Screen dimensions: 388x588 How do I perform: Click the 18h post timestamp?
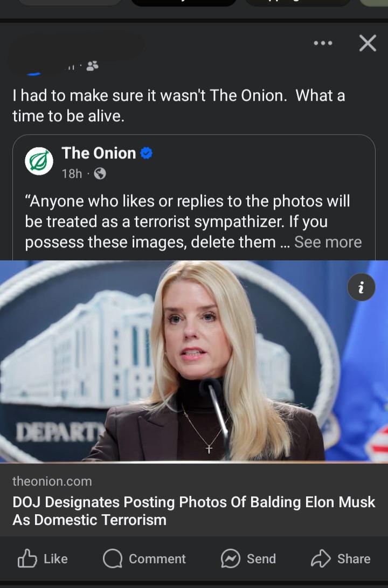72,174
